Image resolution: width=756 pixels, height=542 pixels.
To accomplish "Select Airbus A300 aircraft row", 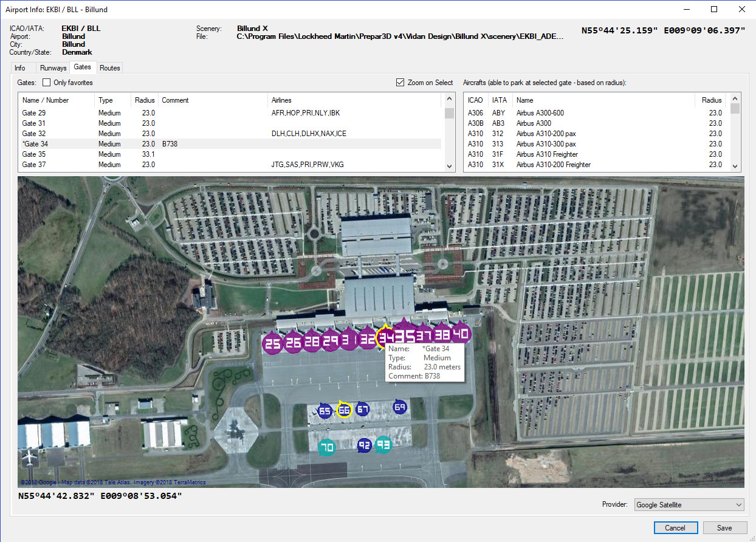I will point(596,123).
